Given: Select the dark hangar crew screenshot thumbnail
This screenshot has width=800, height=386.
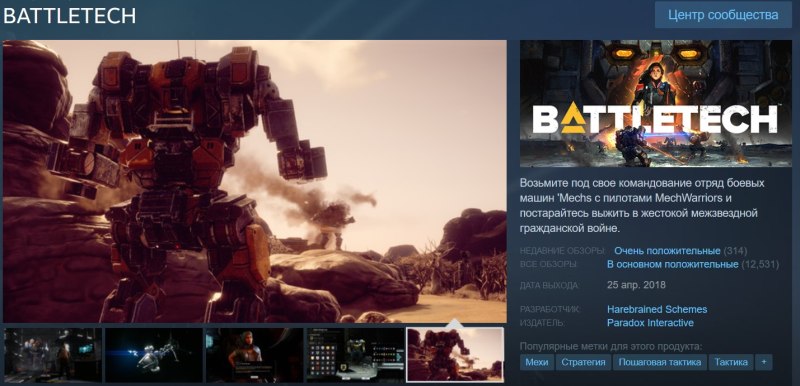Looking at the screenshot, I should click(53, 355).
